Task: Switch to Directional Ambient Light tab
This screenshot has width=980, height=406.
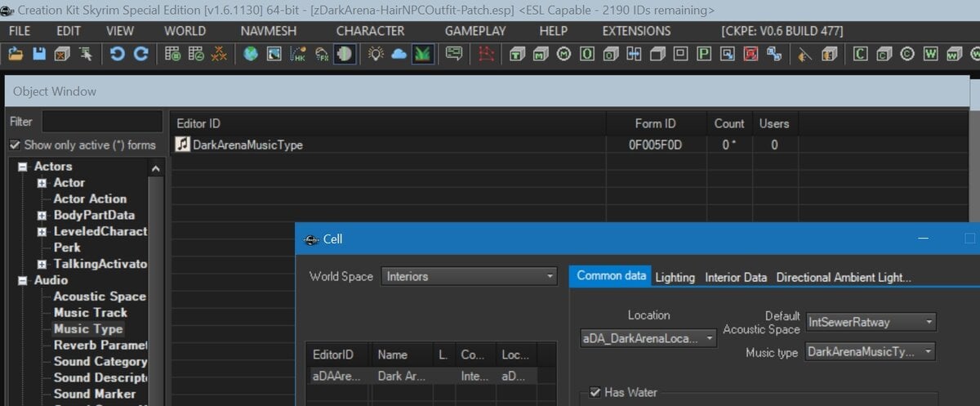Action: [x=844, y=277]
